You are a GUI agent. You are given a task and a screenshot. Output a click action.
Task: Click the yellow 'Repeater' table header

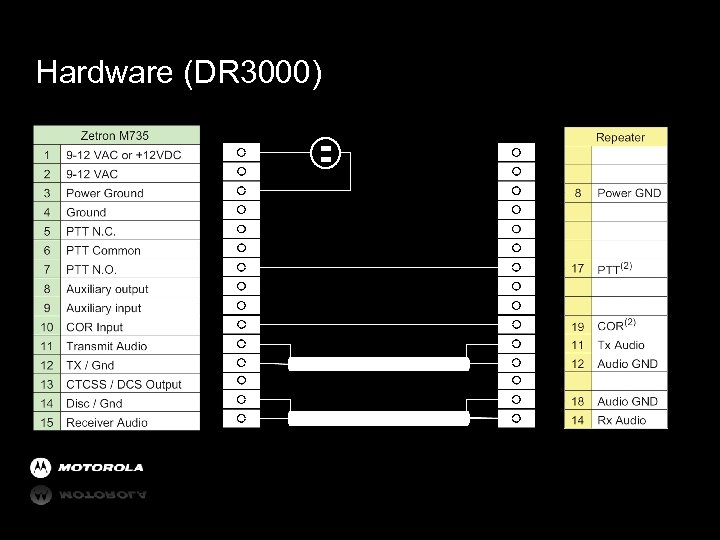(x=616, y=137)
